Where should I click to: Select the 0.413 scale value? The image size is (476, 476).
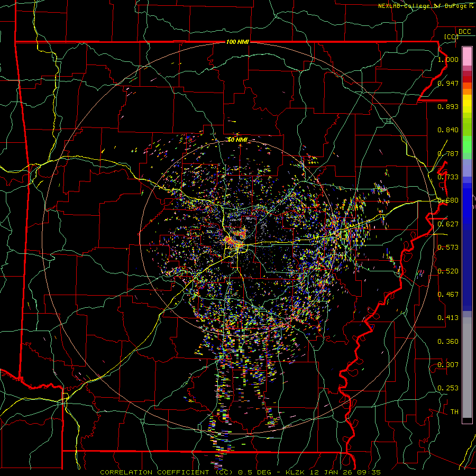(448, 318)
